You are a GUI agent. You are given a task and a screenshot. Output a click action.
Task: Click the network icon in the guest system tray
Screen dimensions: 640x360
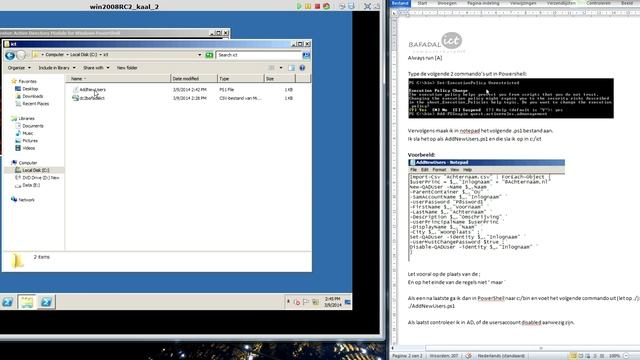tap(315, 302)
